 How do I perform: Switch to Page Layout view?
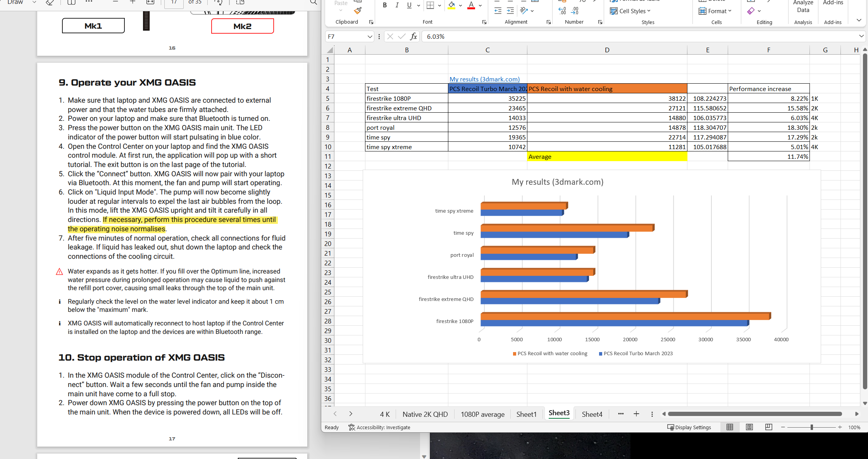(x=749, y=427)
